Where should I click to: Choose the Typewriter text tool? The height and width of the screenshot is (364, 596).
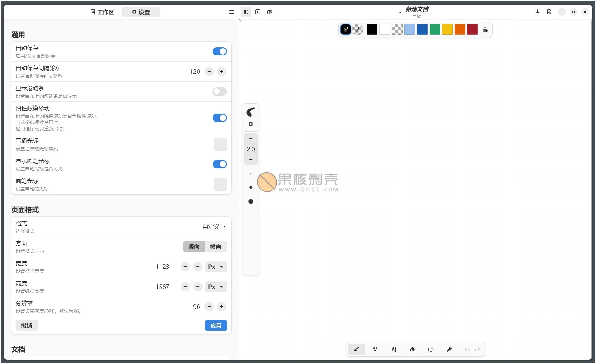[393, 349]
